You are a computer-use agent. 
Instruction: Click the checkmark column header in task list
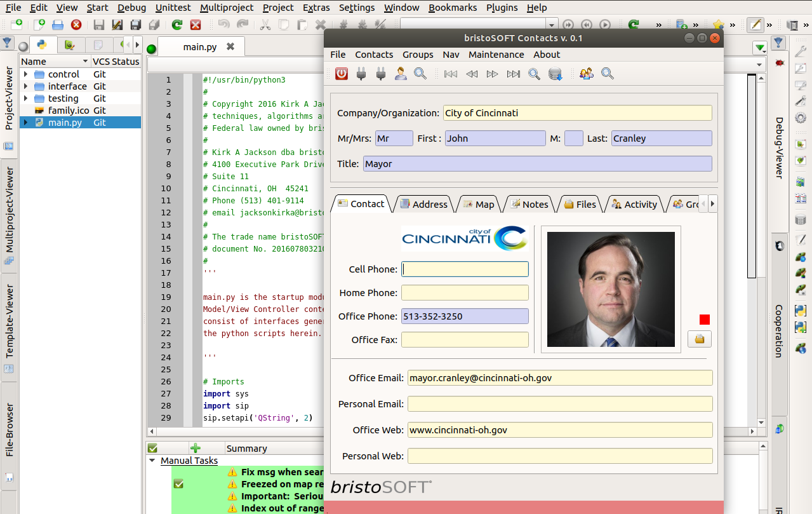[153, 448]
